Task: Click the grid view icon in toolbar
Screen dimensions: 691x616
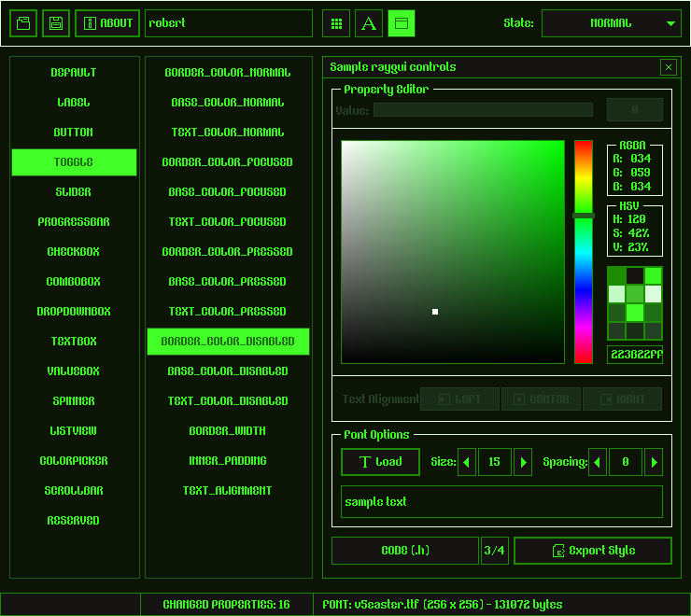Action: pyautogui.click(x=336, y=23)
